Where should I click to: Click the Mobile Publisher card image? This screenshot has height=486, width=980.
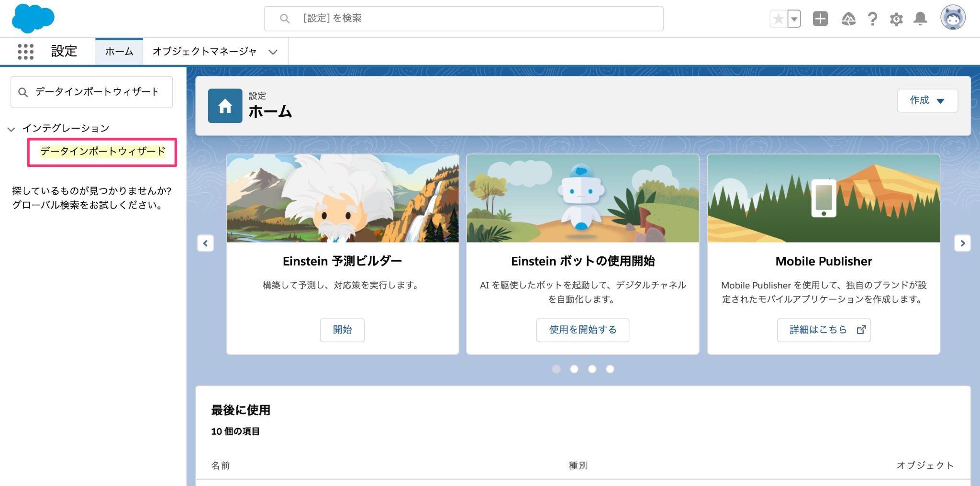coord(824,198)
